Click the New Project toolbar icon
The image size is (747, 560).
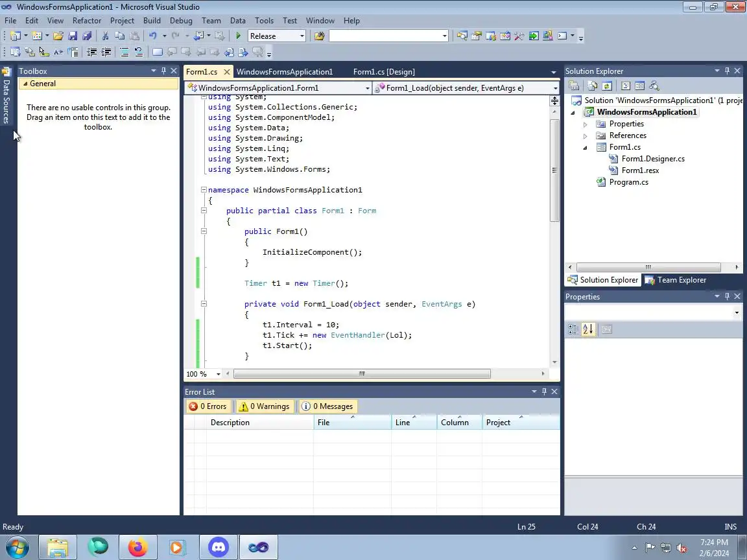(16, 36)
